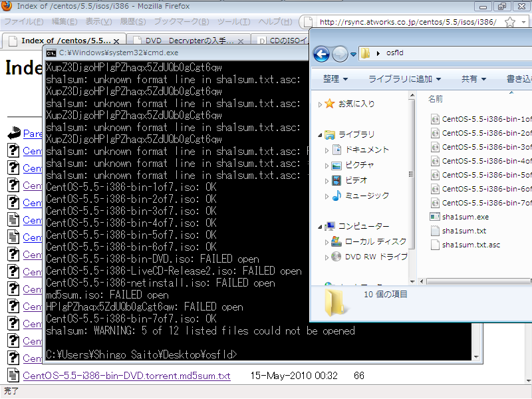Click the osfld breadcrumb arrow
The image size is (532, 399).
click(x=378, y=53)
